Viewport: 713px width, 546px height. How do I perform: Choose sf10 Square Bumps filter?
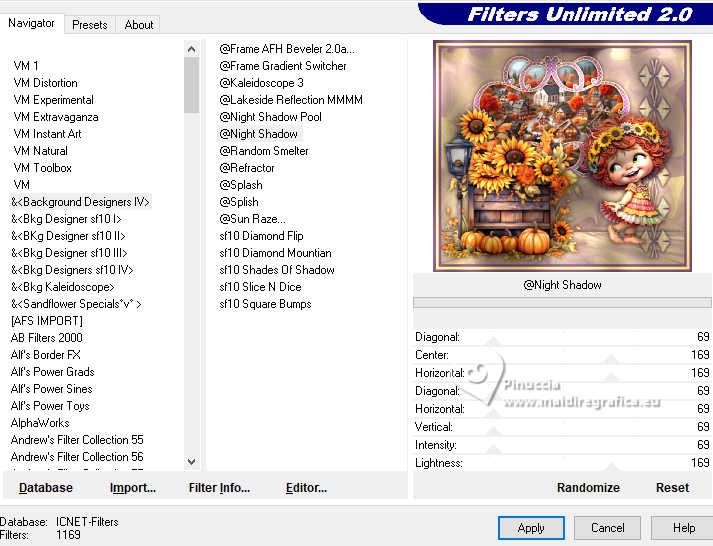[x=266, y=304]
